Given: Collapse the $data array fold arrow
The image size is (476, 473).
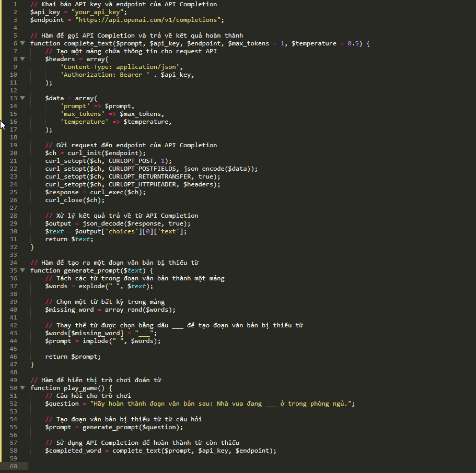Looking at the screenshot, I should pyautogui.click(x=22, y=98).
